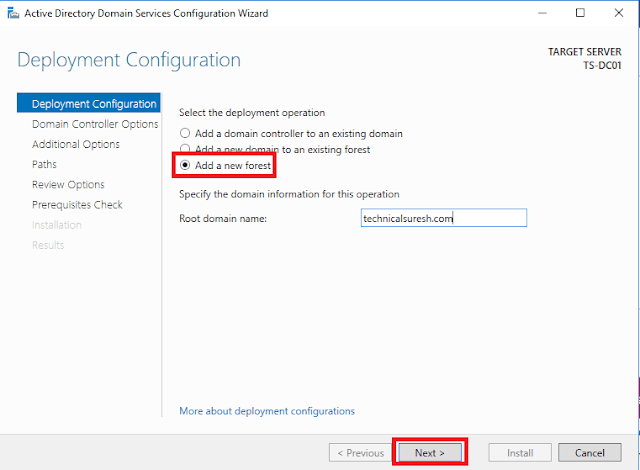This screenshot has height=470, width=640.
Task: Open 'More about deployment configurations' link
Action: click(266, 411)
